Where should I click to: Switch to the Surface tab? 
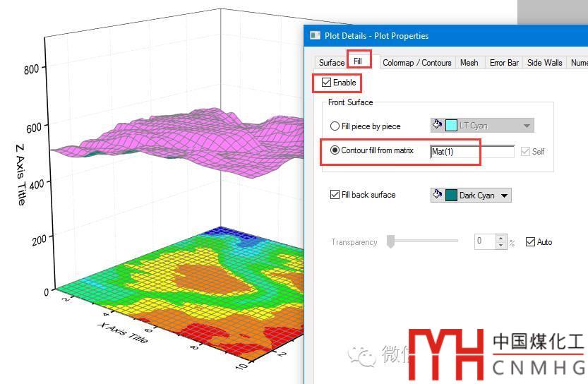tap(332, 63)
